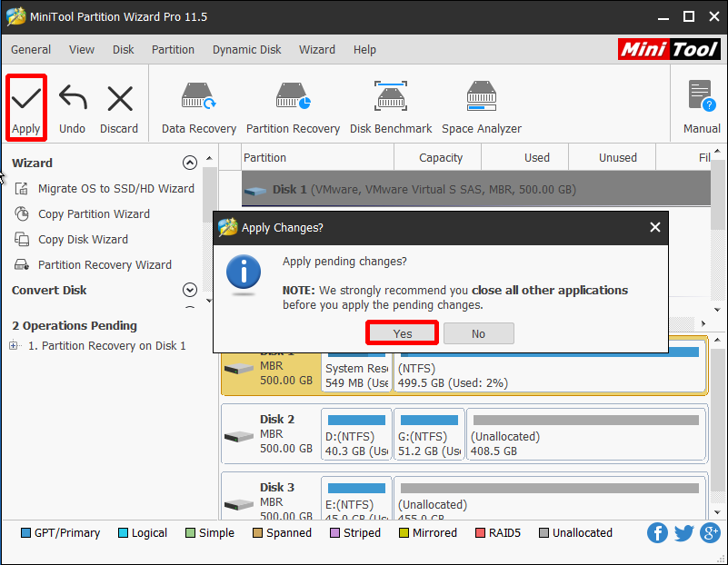Sort by the Used column header
This screenshot has height=565, width=728.
[x=524, y=158]
